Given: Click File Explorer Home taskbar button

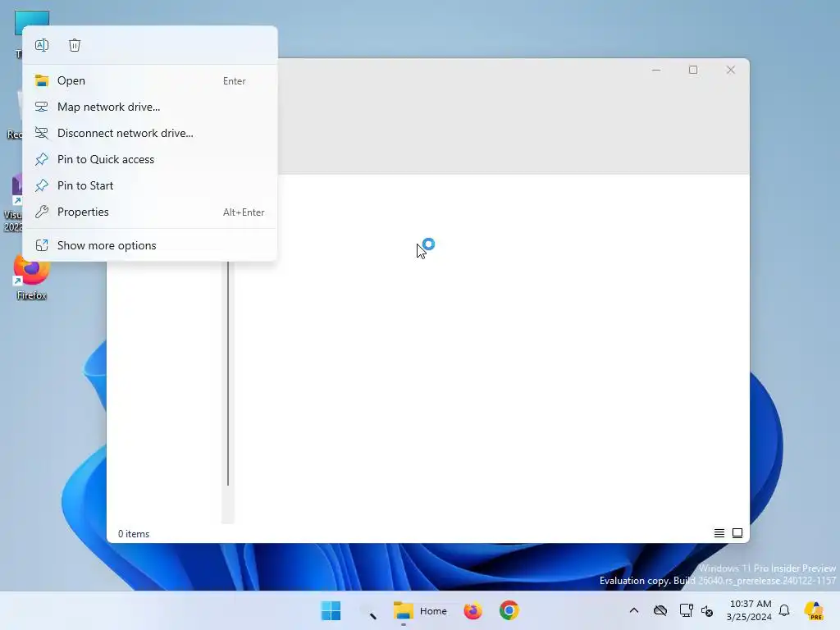Looking at the screenshot, I should 420,610.
